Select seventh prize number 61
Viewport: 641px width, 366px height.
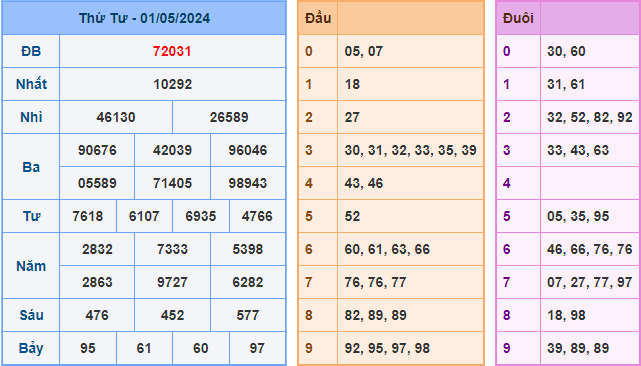click(144, 348)
